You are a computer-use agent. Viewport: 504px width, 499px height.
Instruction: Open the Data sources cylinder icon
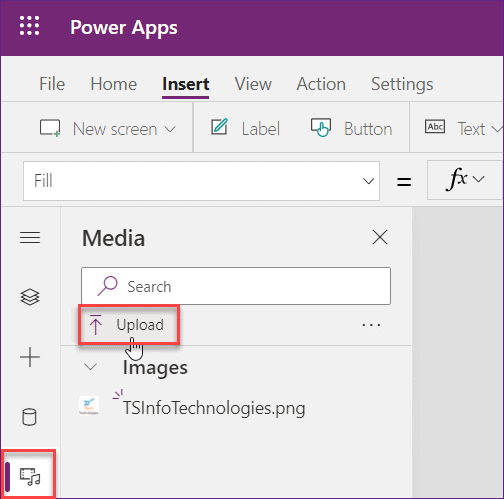coord(29,417)
